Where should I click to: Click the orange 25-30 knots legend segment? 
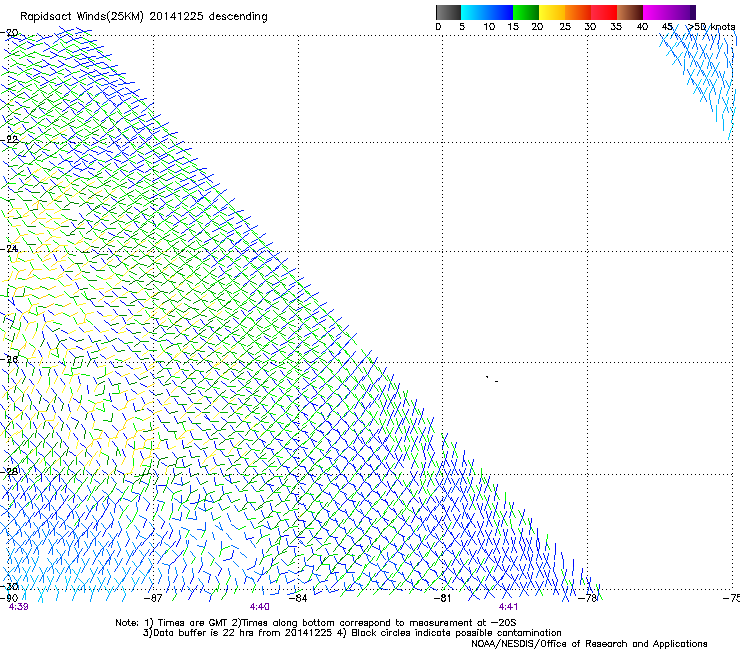(x=578, y=12)
